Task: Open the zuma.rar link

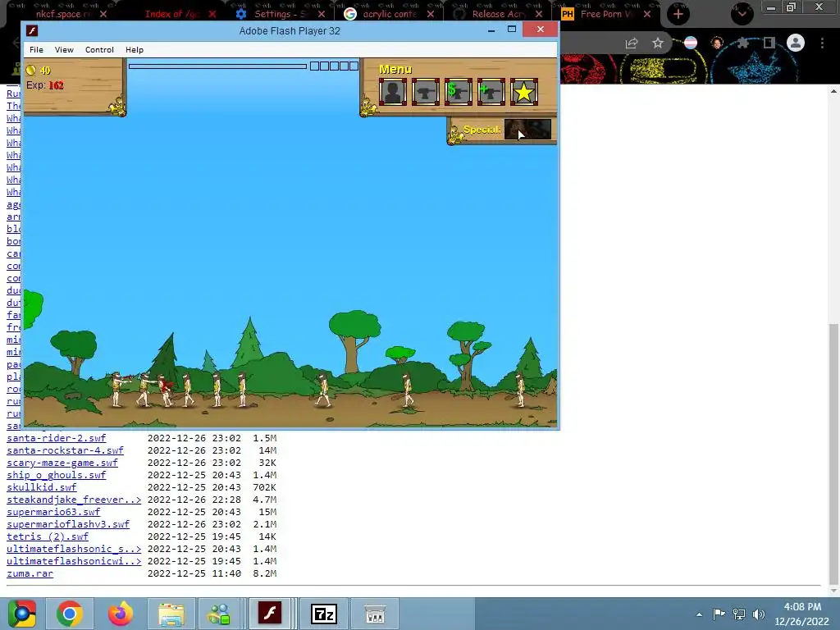Action: [x=30, y=573]
